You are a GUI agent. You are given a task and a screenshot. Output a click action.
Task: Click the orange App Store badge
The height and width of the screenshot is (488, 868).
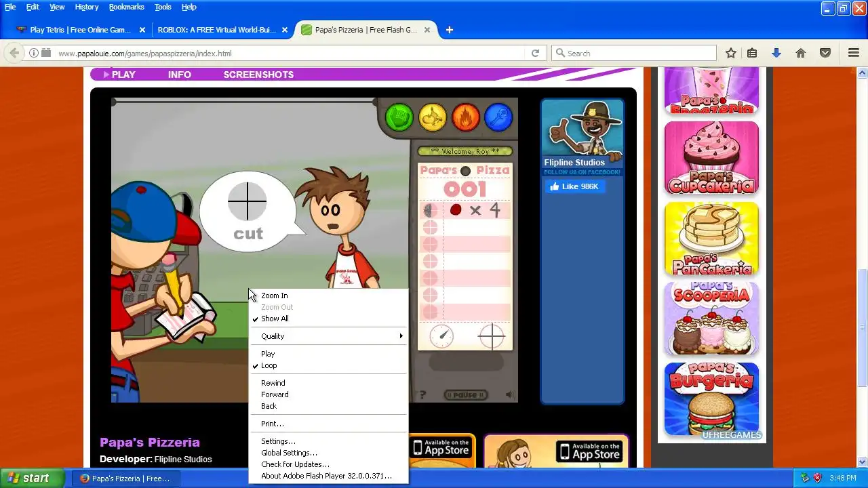[441, 447]
